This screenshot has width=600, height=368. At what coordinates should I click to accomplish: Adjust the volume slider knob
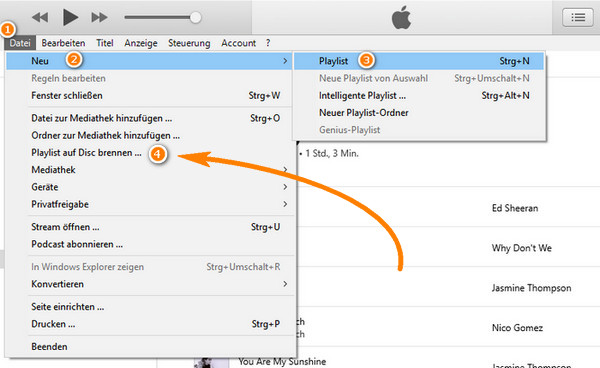[195, 17]
